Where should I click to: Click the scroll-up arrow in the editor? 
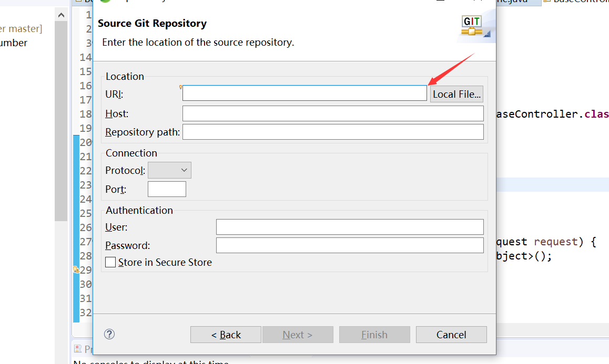61,15
